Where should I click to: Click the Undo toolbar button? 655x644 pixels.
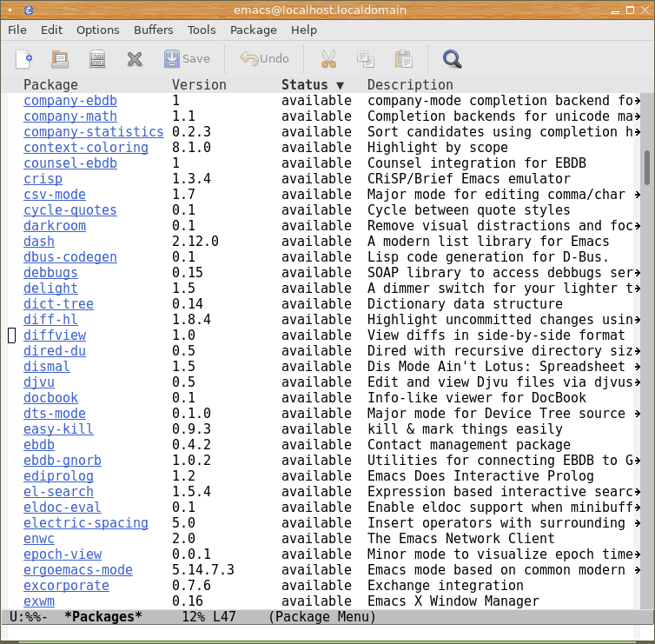264,58
